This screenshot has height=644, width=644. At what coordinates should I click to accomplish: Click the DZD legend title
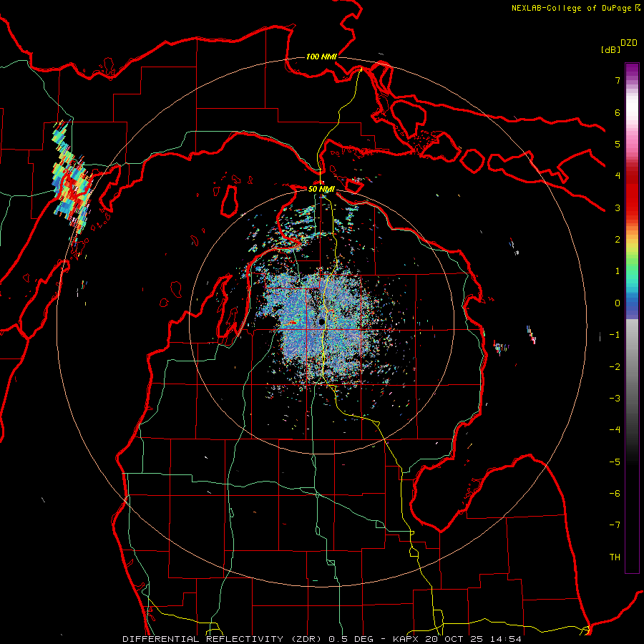pyautogui.click(x=629, y=43)
